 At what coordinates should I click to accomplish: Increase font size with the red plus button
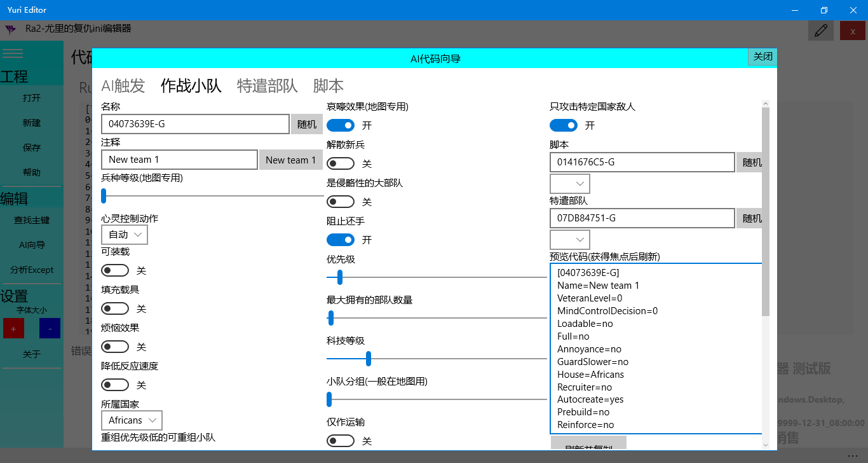13,328
